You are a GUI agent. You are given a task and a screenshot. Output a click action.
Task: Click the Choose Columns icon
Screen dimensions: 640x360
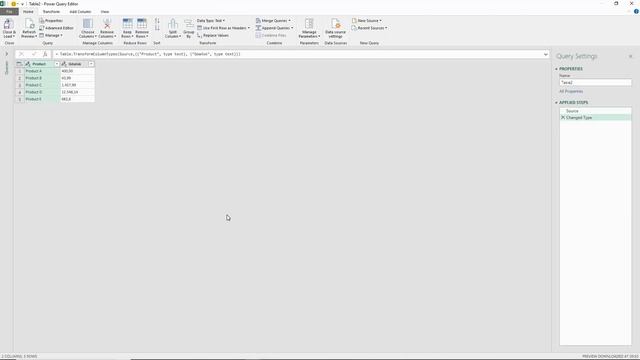click(x=88, y=24)
